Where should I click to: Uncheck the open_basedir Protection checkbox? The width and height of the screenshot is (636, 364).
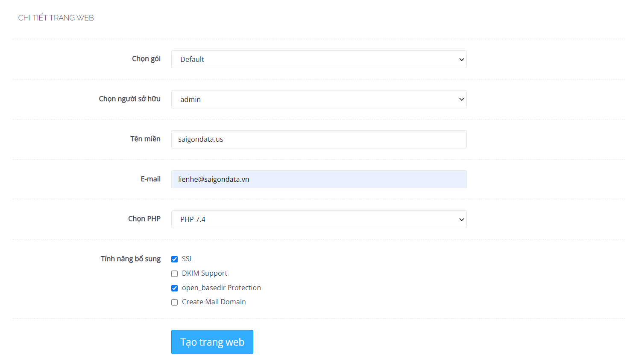[x=174, y=288]
